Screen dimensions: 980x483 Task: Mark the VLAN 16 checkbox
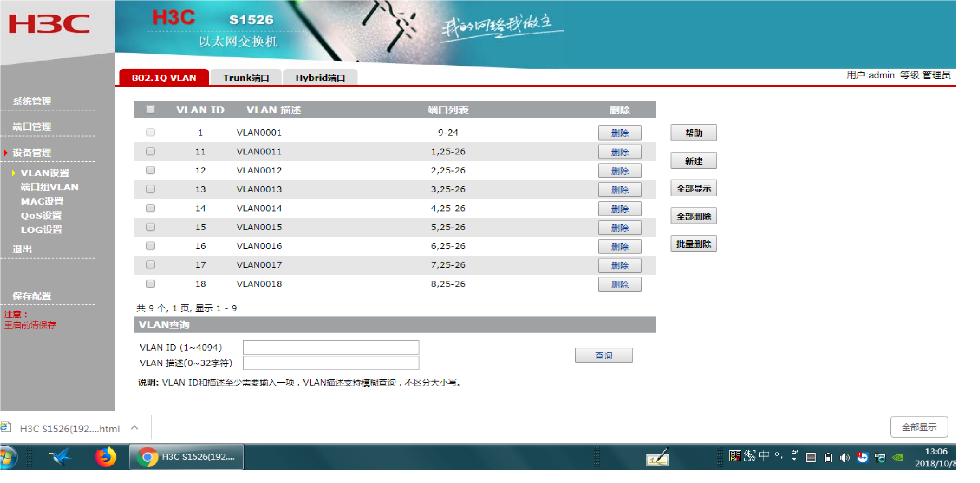[150, 246]
